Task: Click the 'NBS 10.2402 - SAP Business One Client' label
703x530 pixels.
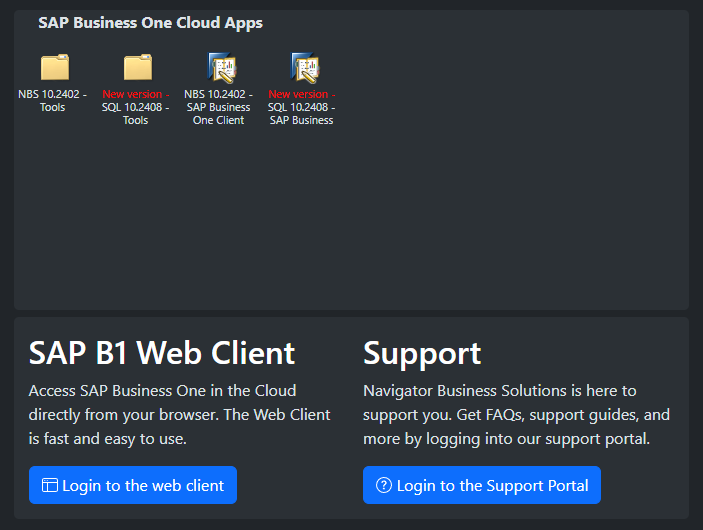Action: 218,107
